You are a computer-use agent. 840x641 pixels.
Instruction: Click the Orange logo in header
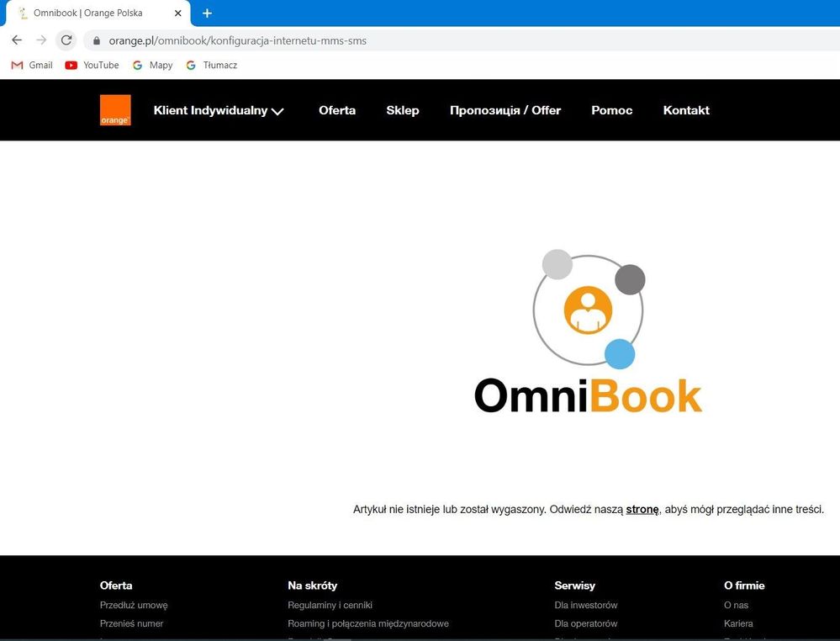pyautogui.click(x=115, y=110)
